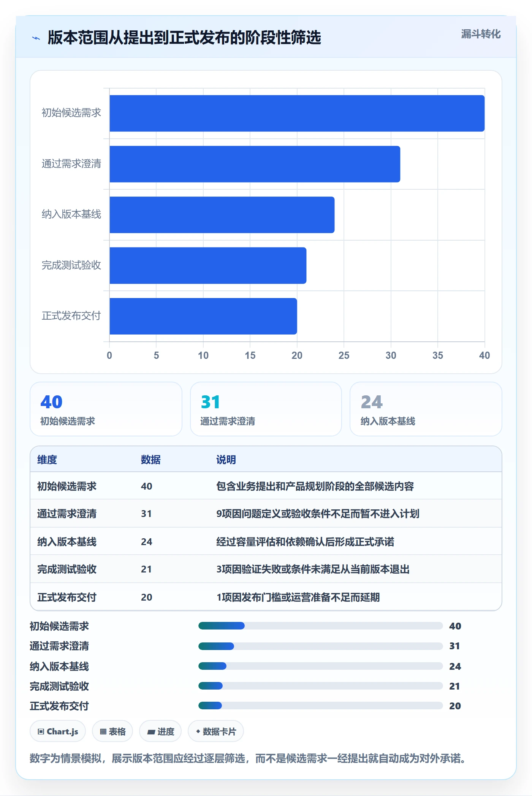The height and width of the screenshot is (796, 532).
Task: Click the description 经过容量评估和依赖确认后形成正式承诺
Action: tap(305, 542)
